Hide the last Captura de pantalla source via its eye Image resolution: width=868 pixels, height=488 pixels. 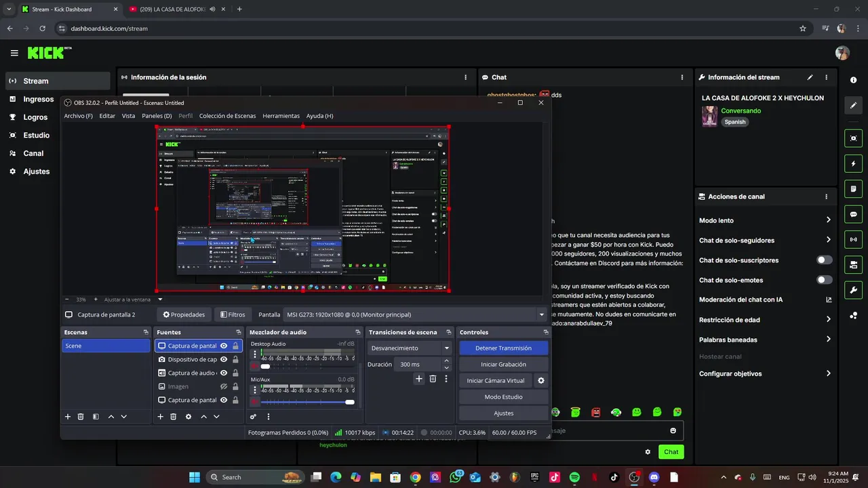tap(224, 400)
